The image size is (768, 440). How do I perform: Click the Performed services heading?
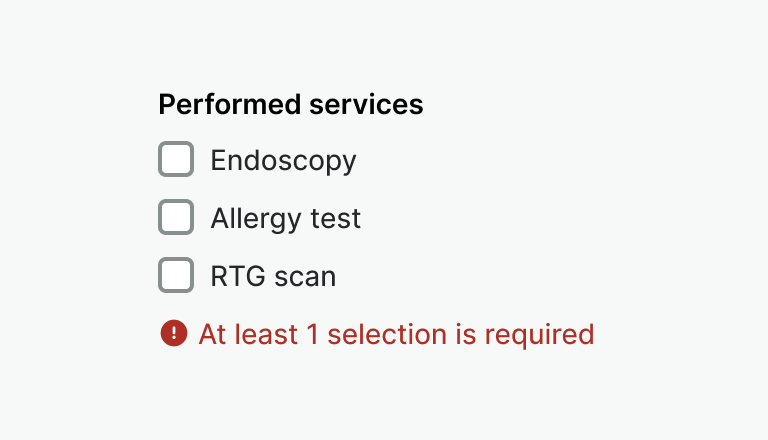coord(291,104)
